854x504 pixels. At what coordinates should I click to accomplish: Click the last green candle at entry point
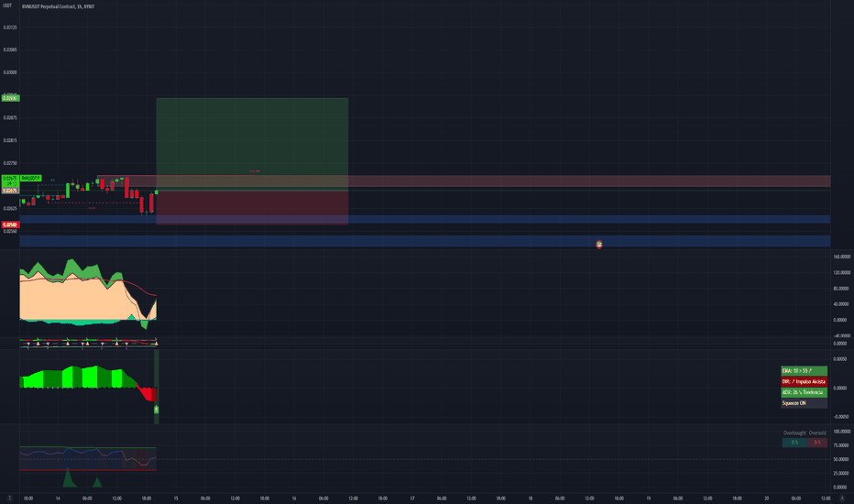pos(157,192)
